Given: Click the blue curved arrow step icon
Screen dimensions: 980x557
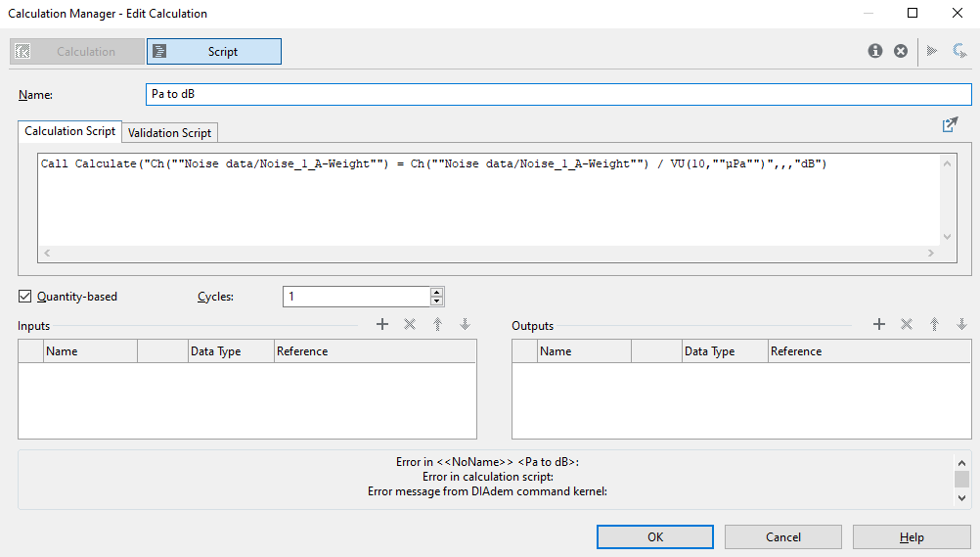Looking at the screenshot, I should click(960, 51).
